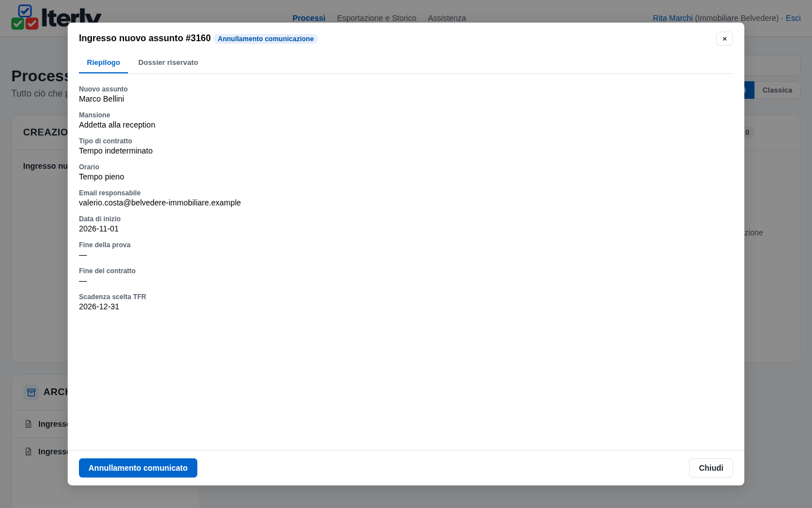Click the start date 2026-11-01
Viewport: 812px width, 508px height.
click(x=99, y=229)
